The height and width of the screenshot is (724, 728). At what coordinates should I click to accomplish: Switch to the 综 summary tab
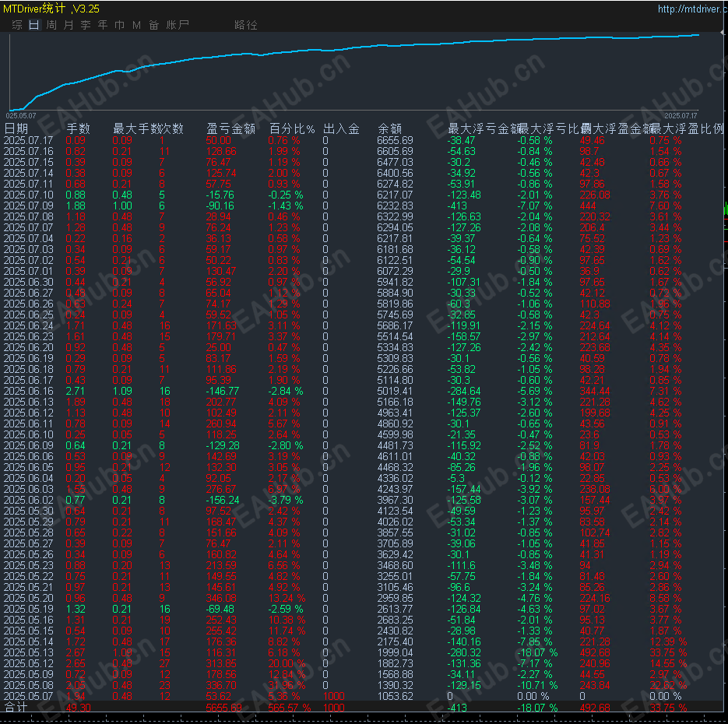coord(16,25)
